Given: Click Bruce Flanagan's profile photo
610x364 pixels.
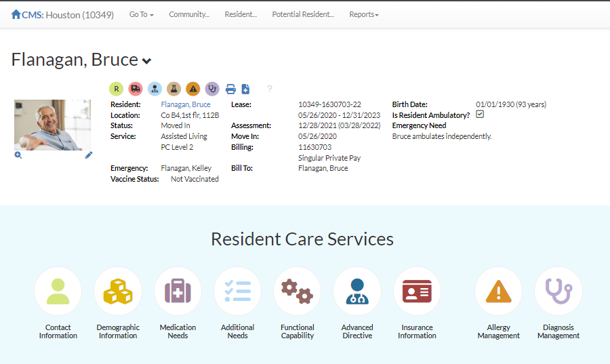Looking at the screenshot, I should pos(52,125).
